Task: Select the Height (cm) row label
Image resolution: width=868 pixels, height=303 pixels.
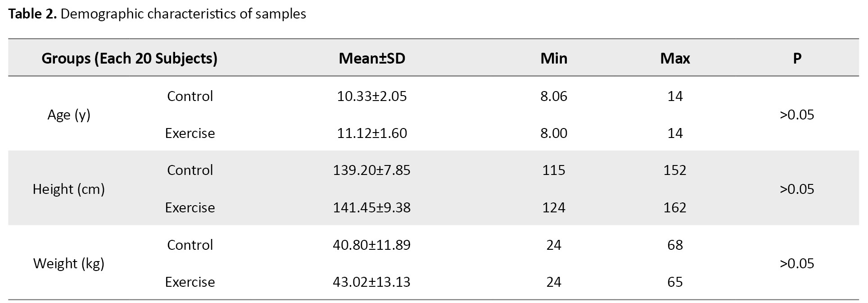Action: point(69,189)
